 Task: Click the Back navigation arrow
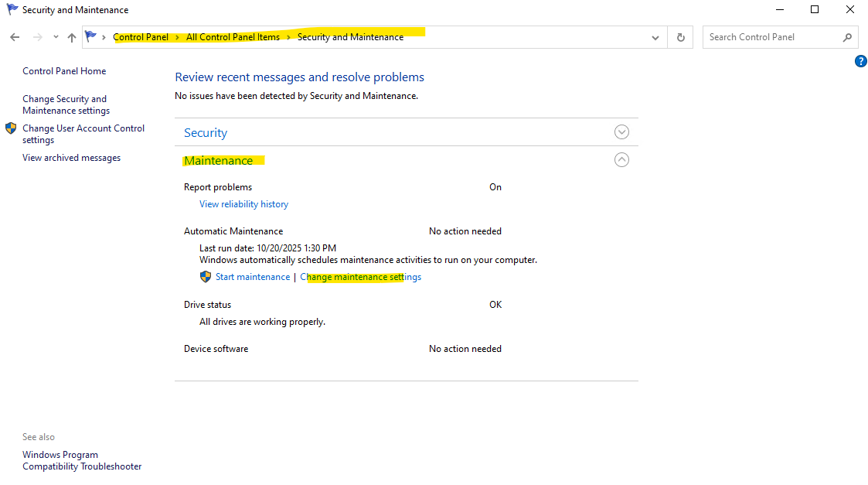click(15, 37)
